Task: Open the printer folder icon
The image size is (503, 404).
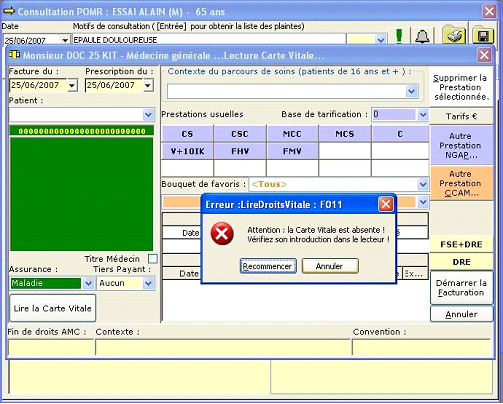Action: click(454, 34)
